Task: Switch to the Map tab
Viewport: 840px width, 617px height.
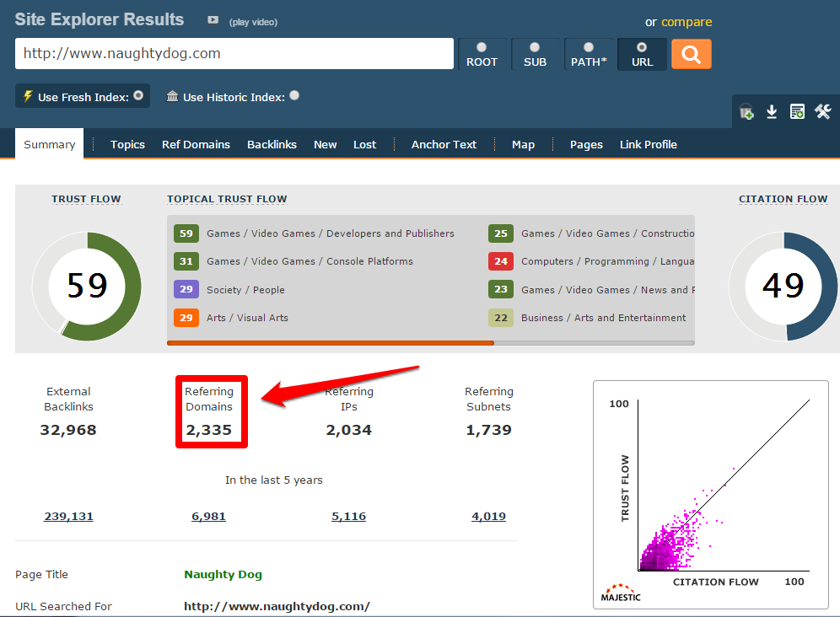Action: pyautogui.click(x=523, y=145)
